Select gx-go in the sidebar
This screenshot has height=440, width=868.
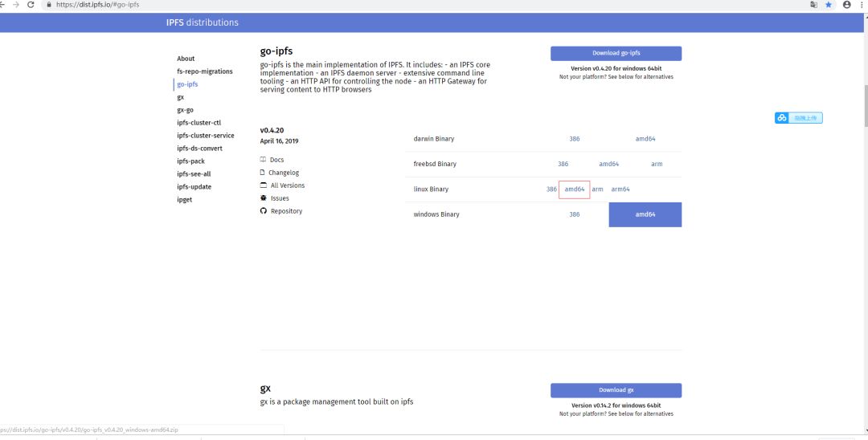coord(186,110)
